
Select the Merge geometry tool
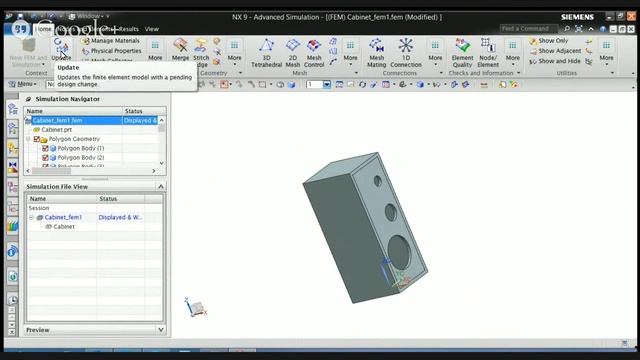[x=180, y=49]
